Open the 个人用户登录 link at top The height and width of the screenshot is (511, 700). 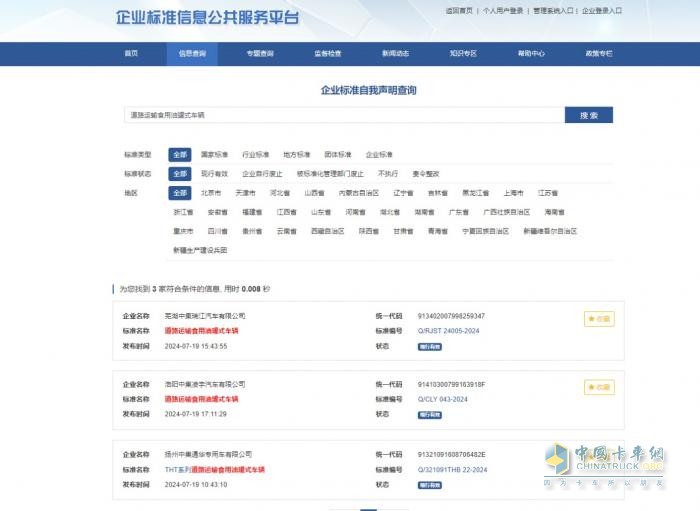(502, 11)
